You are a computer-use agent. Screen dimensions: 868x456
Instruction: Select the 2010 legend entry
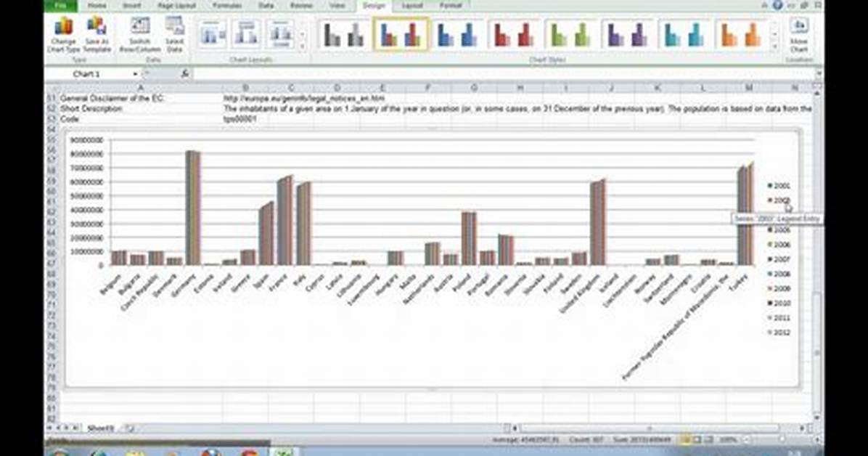(778, 303)
